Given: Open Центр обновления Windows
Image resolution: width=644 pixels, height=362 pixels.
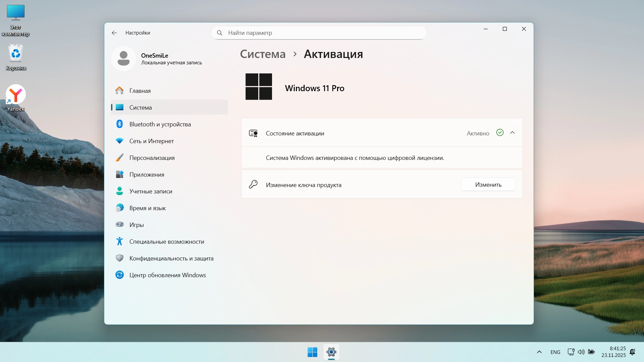Looking at the screenshot, I should [x=167, y=275].
